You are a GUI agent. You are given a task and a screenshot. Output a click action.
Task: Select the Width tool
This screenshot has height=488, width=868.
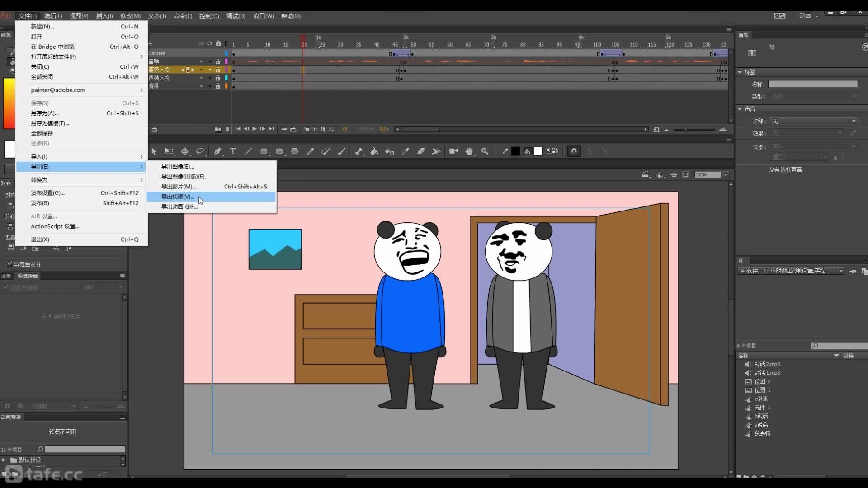(x=436, y=151)
